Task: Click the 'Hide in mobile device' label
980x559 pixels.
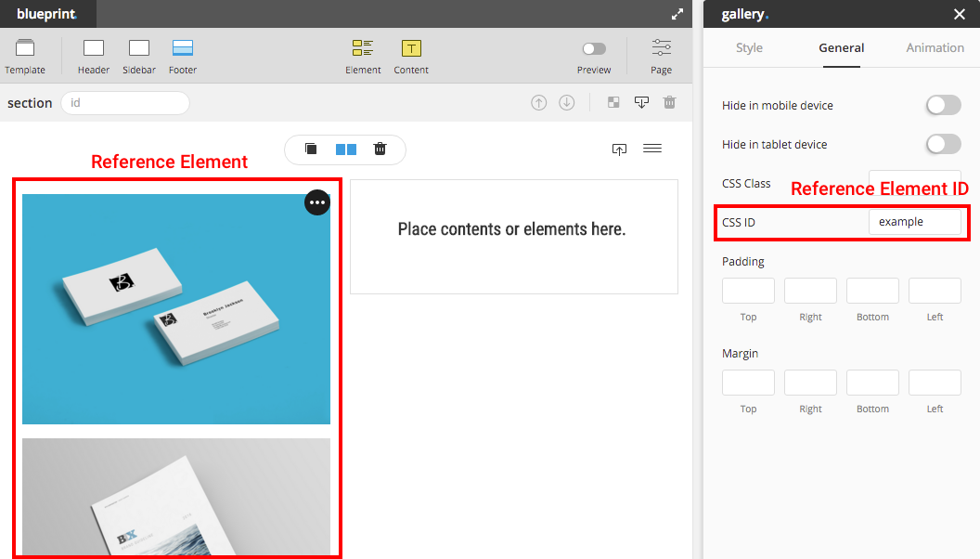Action: [x=778, y=106]
